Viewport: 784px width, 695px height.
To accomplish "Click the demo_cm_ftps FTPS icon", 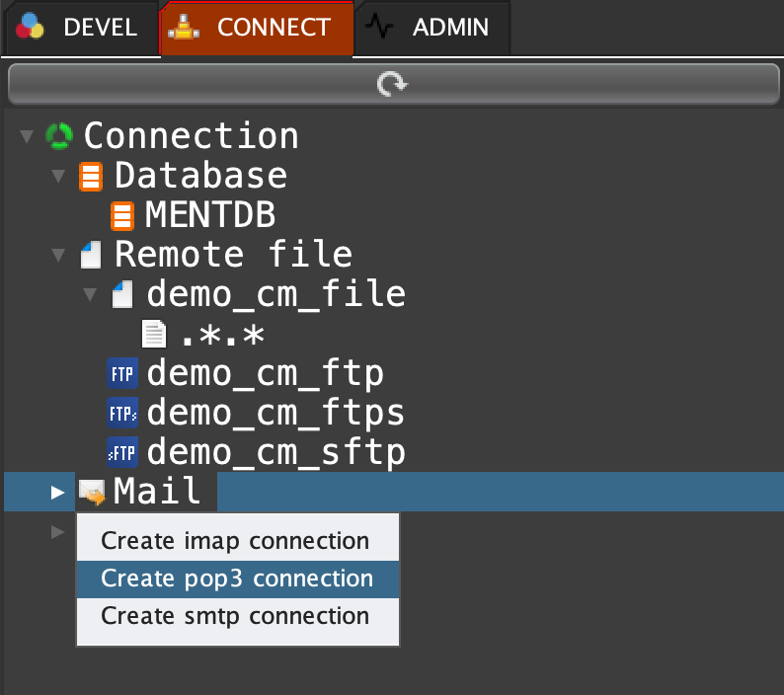I will [x=122, y=414].
